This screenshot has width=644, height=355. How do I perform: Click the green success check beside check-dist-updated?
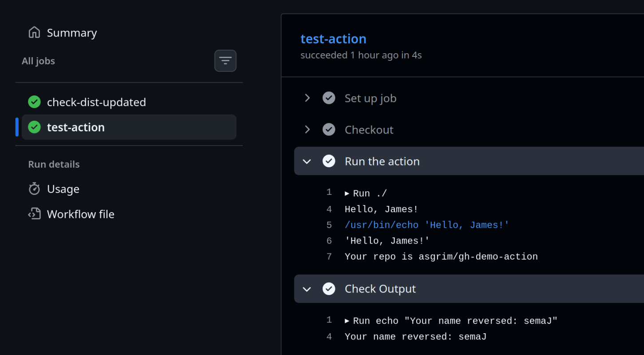pos(34,102)
